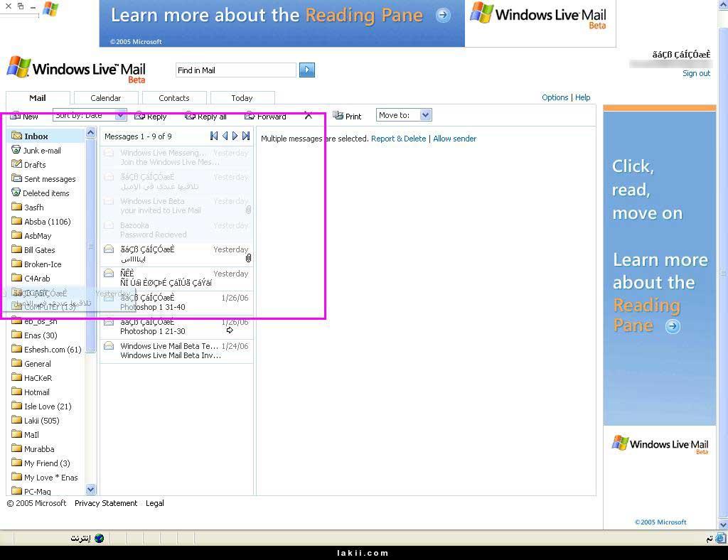
Task: Open the My Love * Enas folder
Action: pyautogui.click(x=45, y=478)
